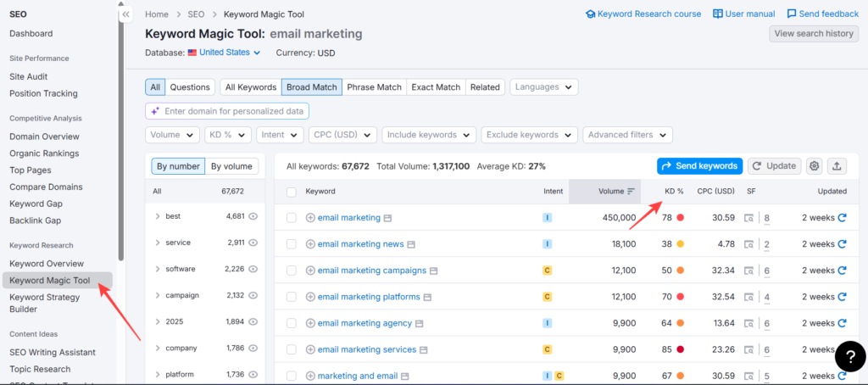Image resolution: width=868 pixels, height=385 pixels.
Task: Tick the select-all checkbox in table header
Action: click(x=292, y=192)
